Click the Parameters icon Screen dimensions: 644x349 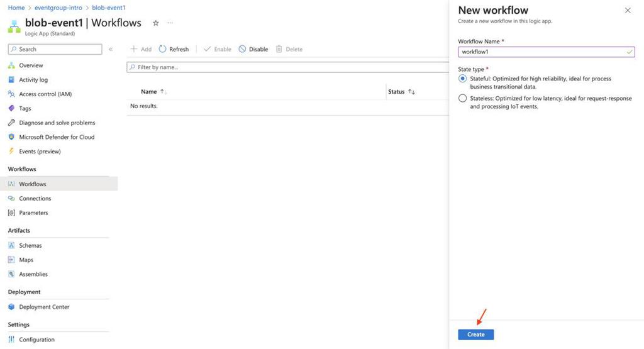pyautogui.click(x=11, y=213)
